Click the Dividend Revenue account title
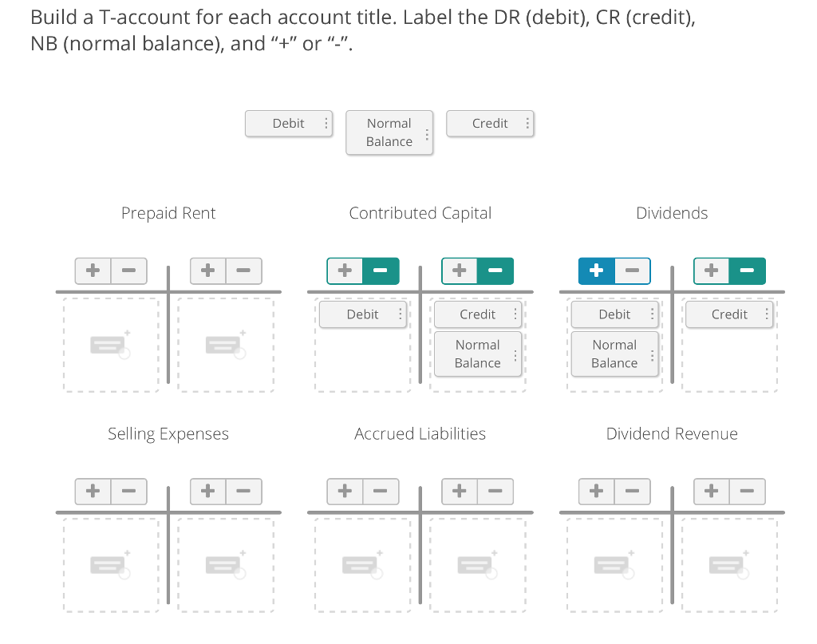The height and width of the screenshot is (644, 817). [x=672, y=434]
